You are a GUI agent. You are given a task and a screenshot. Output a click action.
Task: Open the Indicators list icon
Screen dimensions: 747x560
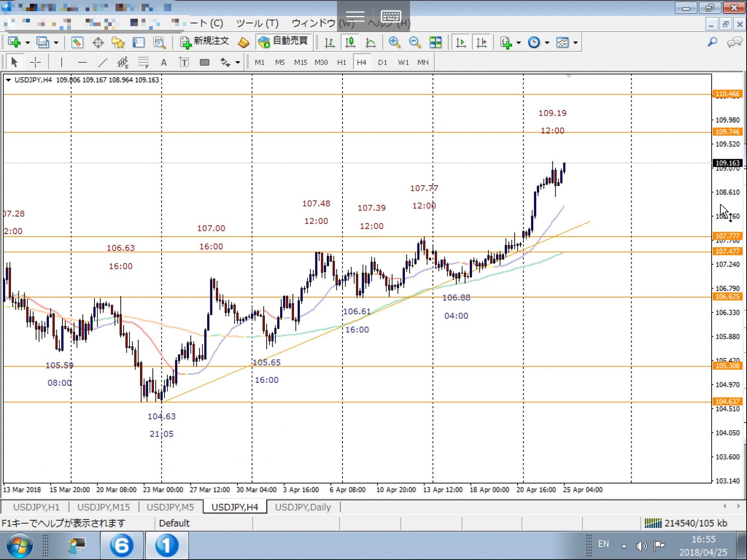pyautogui.click(x=506, y=42)
